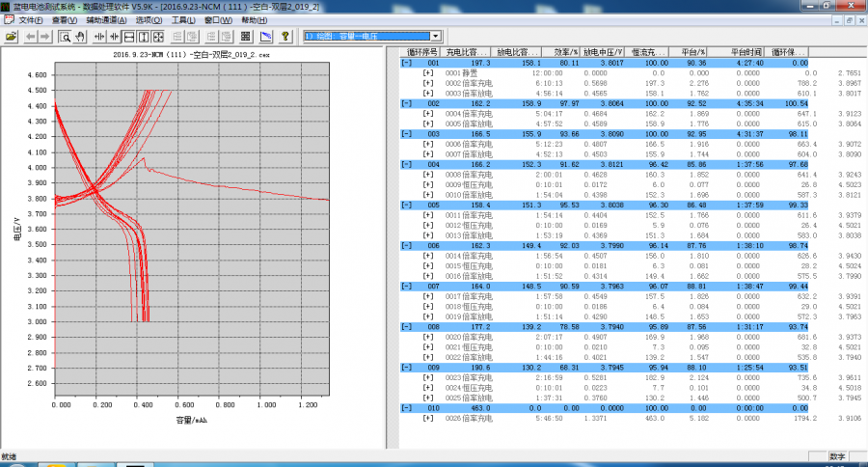This screenshot has height=467, width=868.
Task: Click the fit-to-height icon
Action: click(144, 37)
